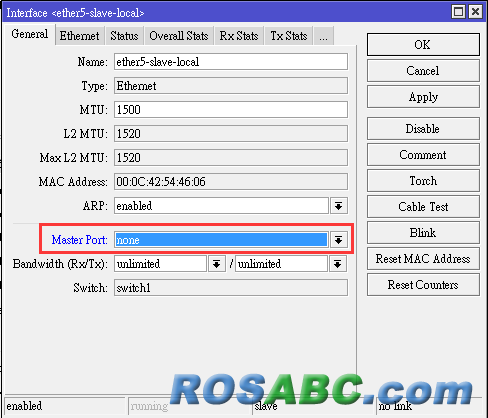Open the Tx bandwidth dropdown arrow
The image size is (488, 418).
click(x=338, y=264)
